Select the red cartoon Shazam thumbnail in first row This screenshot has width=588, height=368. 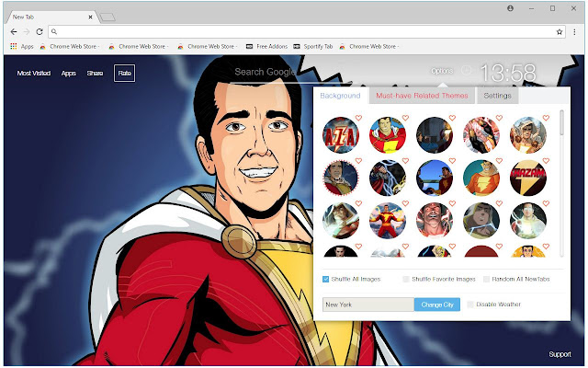[388, 135]
